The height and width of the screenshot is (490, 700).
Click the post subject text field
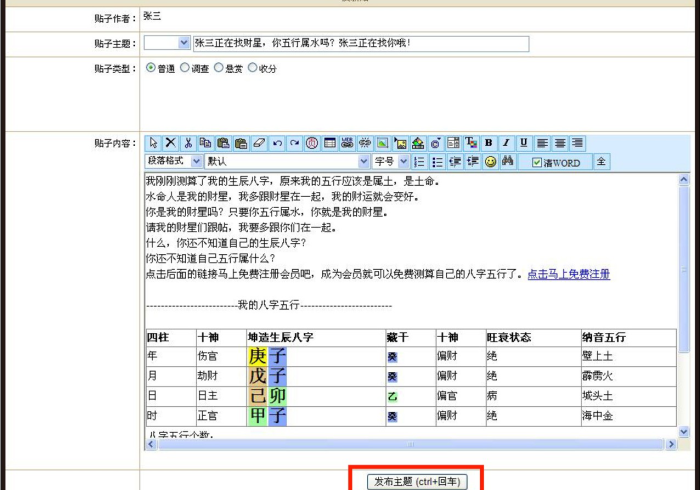tap(360, 43)
